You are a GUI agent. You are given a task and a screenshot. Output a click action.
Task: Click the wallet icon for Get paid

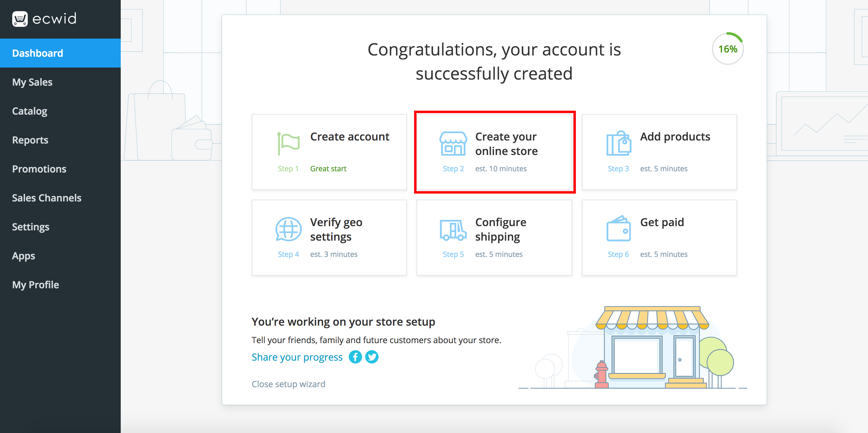point(618,229)
